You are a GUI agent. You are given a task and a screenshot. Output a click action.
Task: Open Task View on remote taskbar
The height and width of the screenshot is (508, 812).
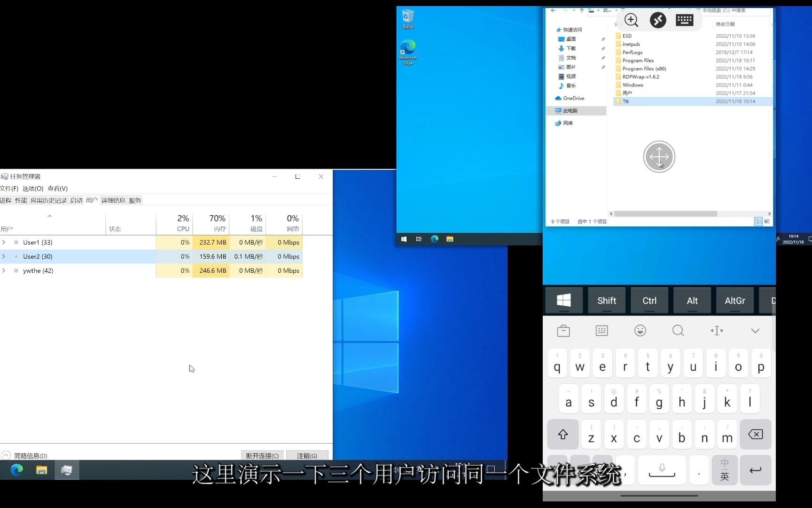click(419, 239)
